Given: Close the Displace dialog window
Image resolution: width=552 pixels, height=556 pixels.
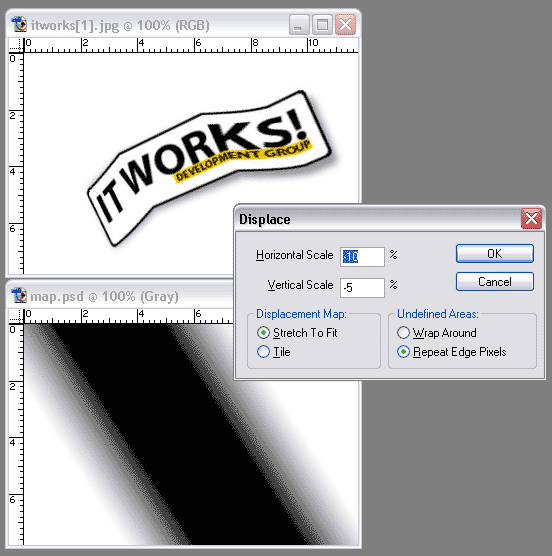Looking at the screenshot, I should (x=531, y=219).
